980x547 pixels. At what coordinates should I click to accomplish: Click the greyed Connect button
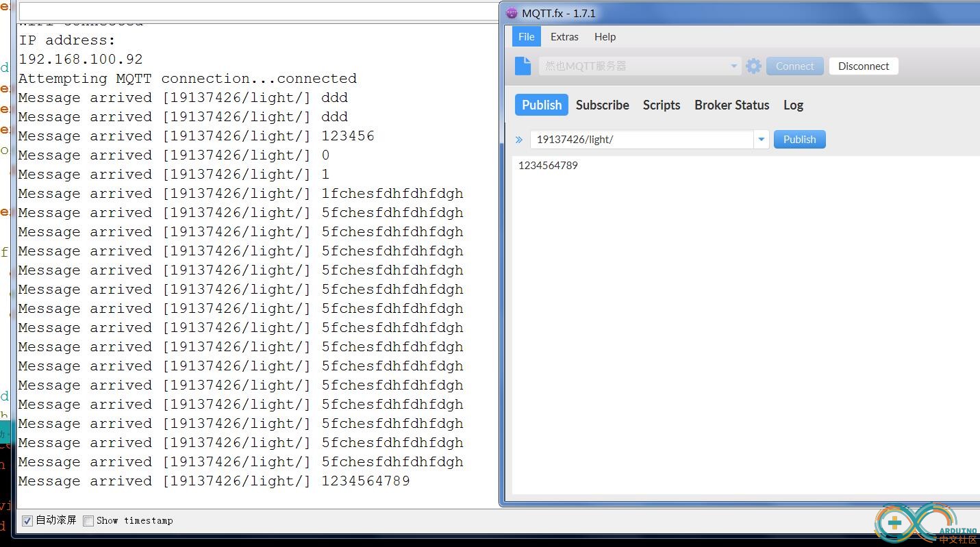795,66
